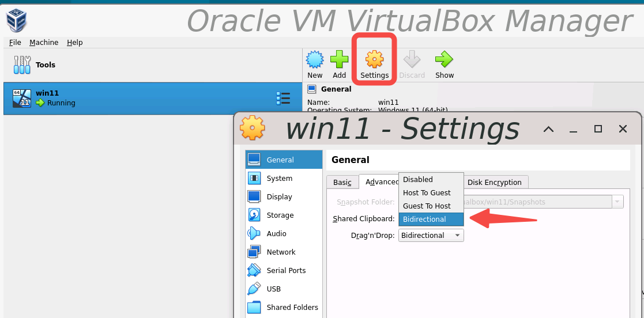
Task: Click the Tools label in Manager
Action: 45,65
